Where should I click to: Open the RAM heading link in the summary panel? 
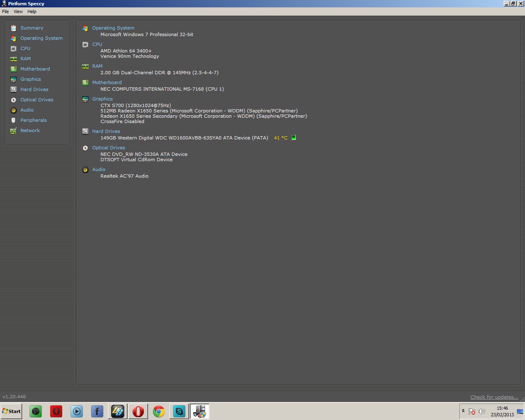coord(97,66)
